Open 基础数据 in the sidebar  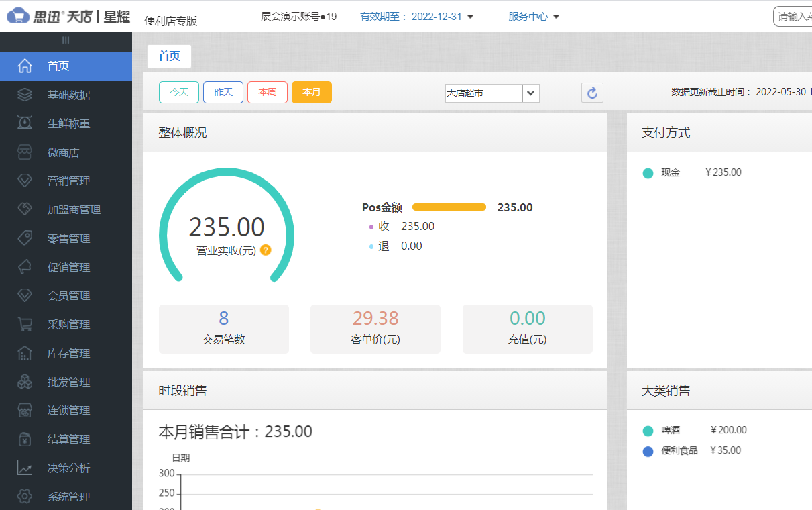click(66, 95)
